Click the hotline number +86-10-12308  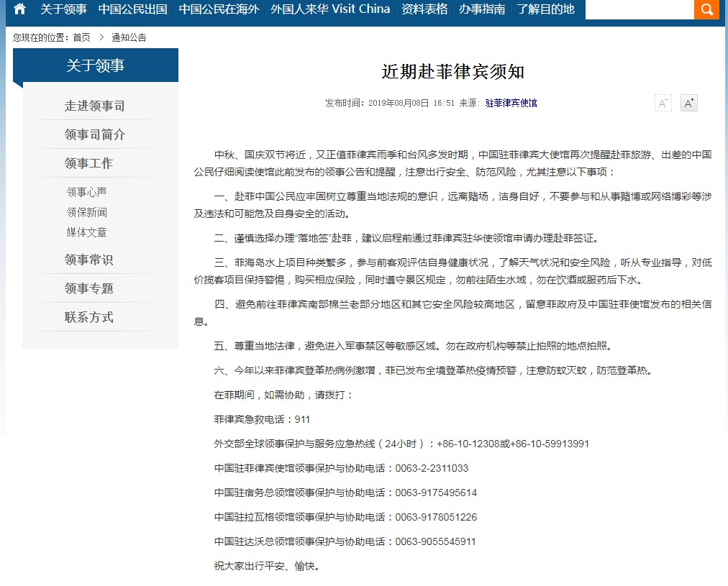pos(468,444)
